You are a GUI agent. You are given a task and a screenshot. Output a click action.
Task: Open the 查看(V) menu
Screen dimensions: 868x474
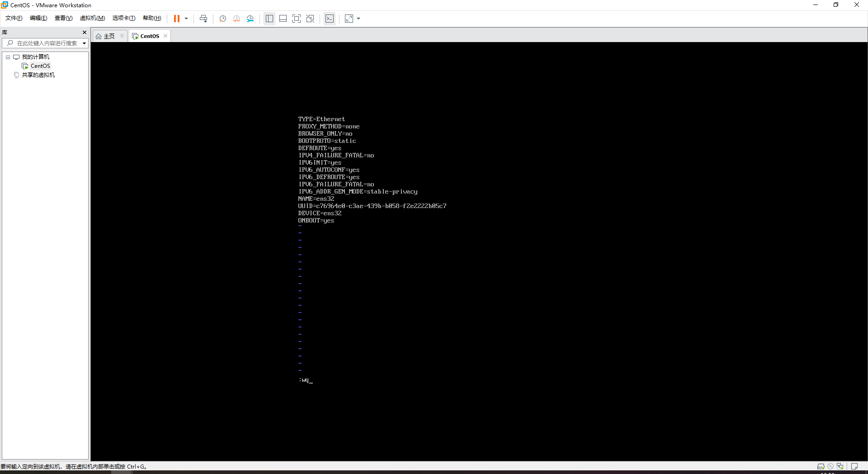pos(64,18)
